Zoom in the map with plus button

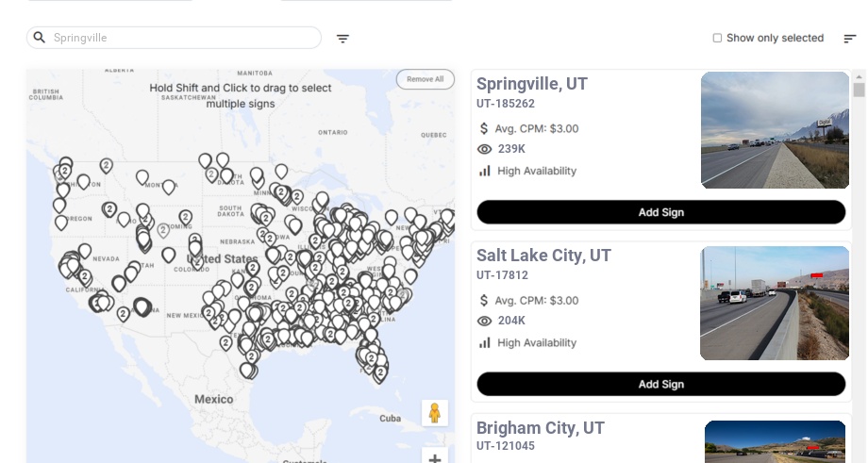click(x=435, y=458)
